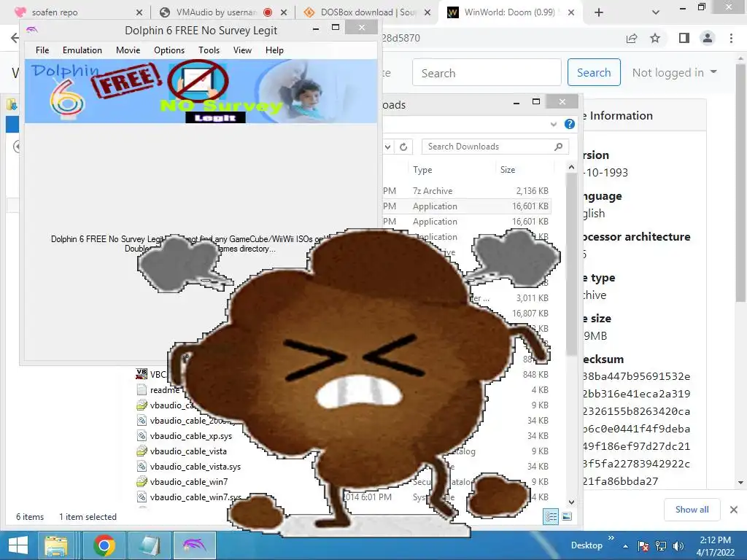Viewport: 747px width, 560px height.
Task: Open the Action Center flag icon
Action: (643, 546)
